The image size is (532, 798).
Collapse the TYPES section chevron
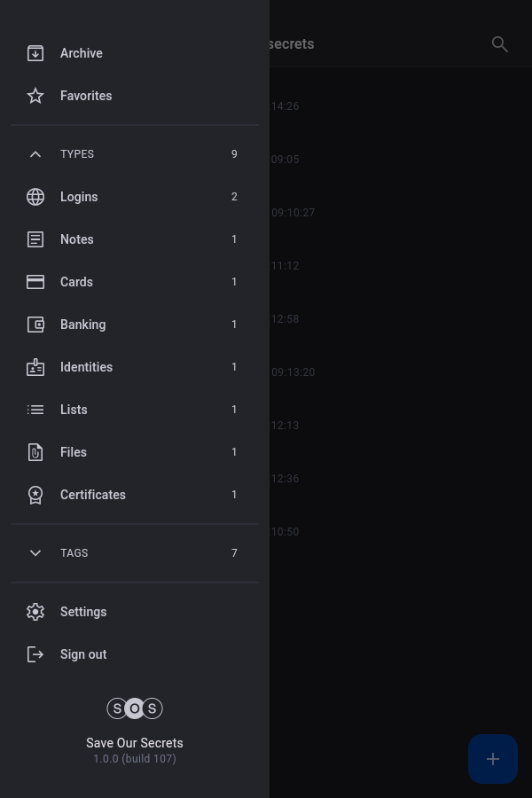click(35, 154)
